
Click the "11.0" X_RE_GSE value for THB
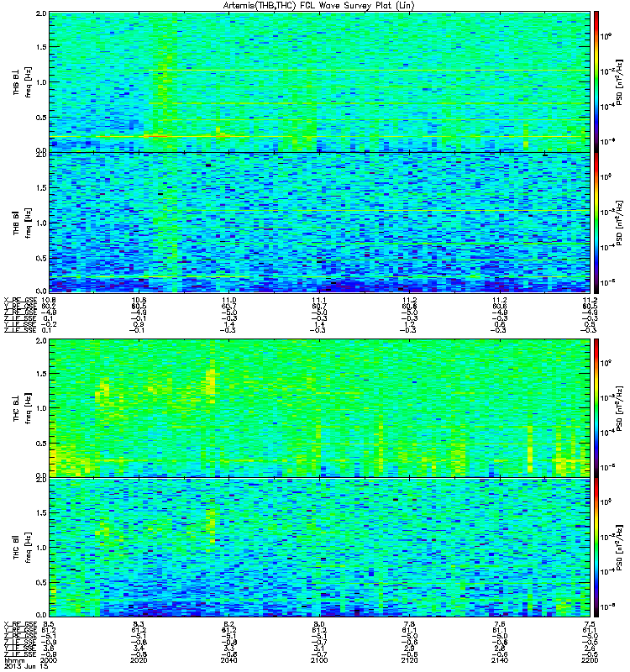pos(228,300)
